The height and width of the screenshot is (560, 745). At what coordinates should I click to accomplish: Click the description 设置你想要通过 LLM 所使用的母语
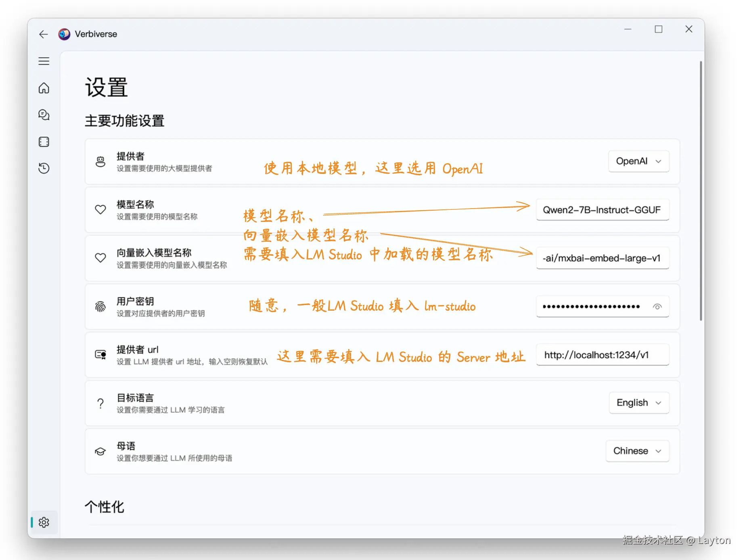(175, 458)
